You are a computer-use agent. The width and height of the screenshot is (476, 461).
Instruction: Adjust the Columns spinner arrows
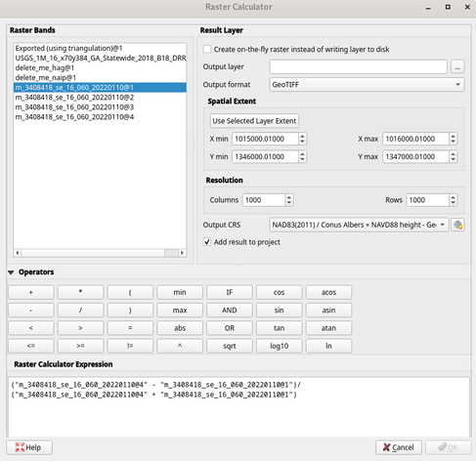pyautogui.click(x=289, y=200)
